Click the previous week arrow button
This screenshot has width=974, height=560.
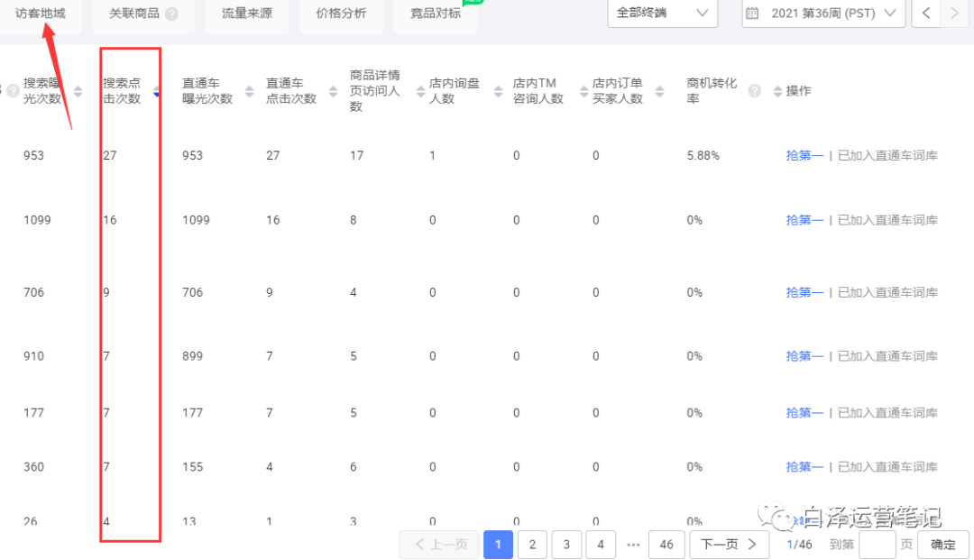click(925, 14)
